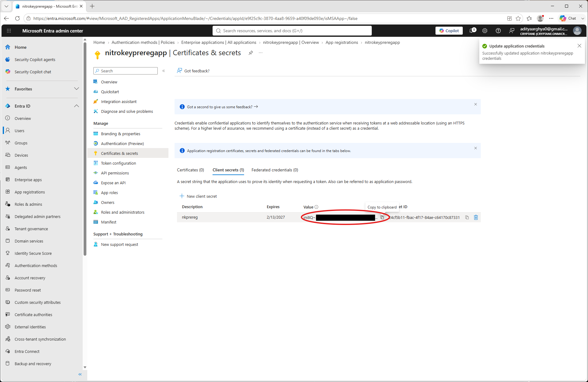Go to App registrations breadcrumb

[x=342, y=42]
